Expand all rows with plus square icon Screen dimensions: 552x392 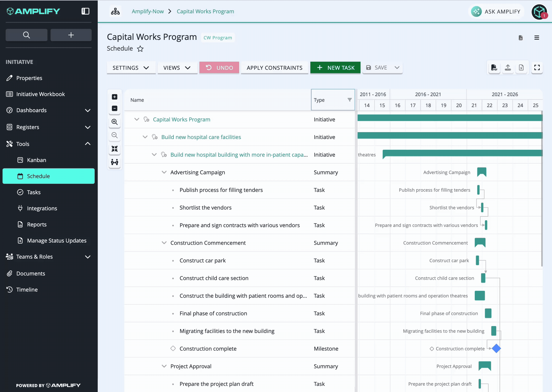(x=115, y=97)
